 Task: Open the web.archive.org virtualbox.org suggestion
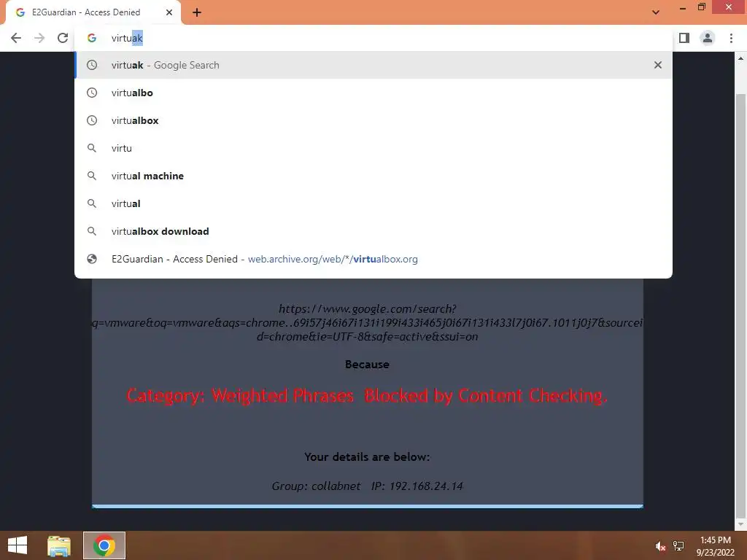point(373,259)
